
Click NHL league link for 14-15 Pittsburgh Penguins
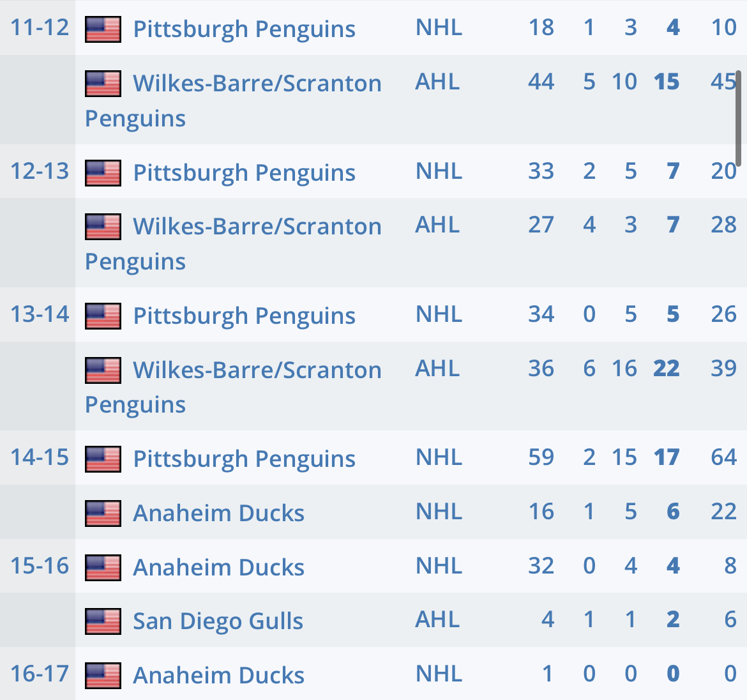click(x=439, y=458)
